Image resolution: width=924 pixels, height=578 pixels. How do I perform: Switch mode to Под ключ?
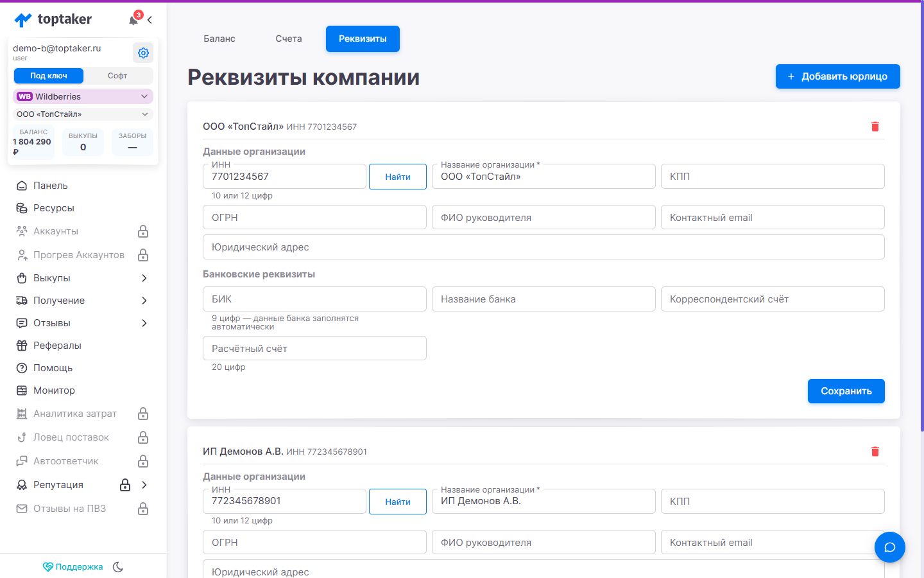point(49,76)
